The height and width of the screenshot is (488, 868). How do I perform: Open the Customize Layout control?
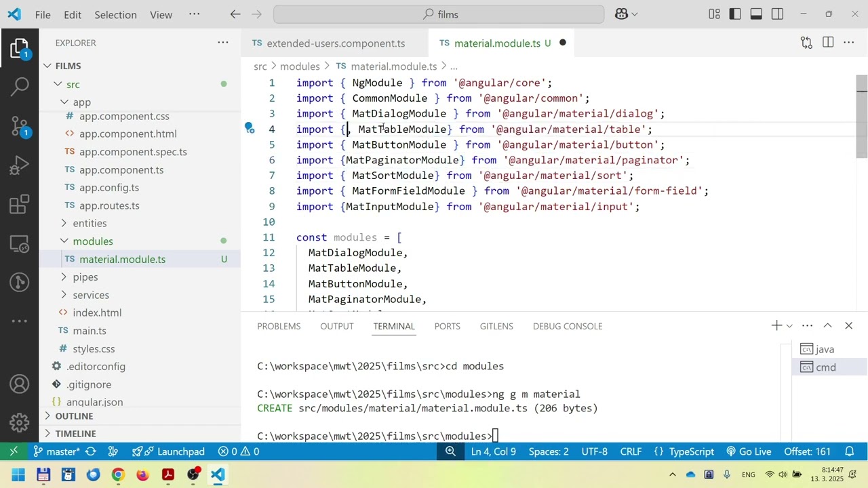(x=714, y=14)
